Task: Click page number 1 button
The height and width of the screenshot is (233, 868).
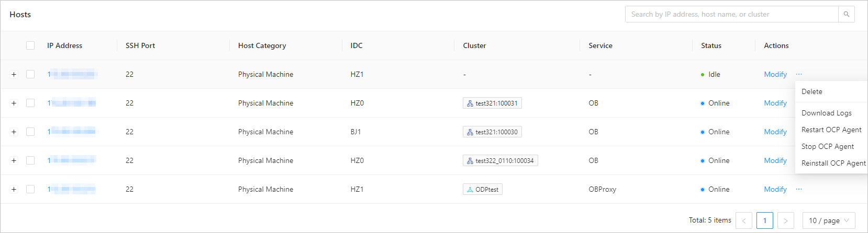Action: pyautogui.click(x=764, y=220)
